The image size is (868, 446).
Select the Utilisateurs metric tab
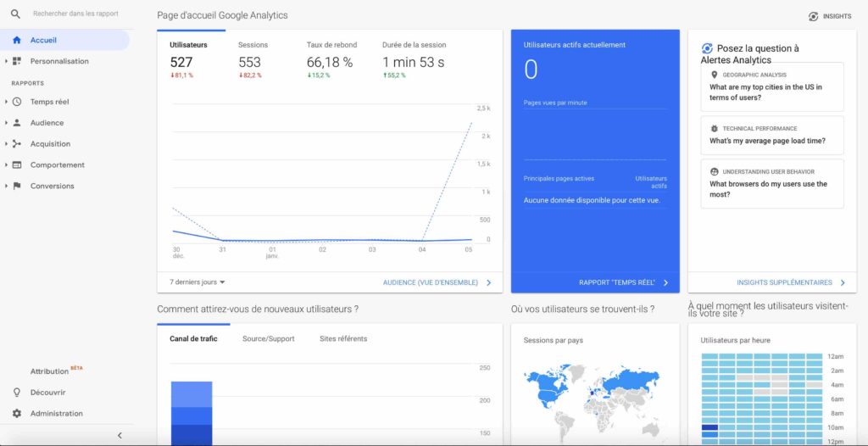(191, 59)
